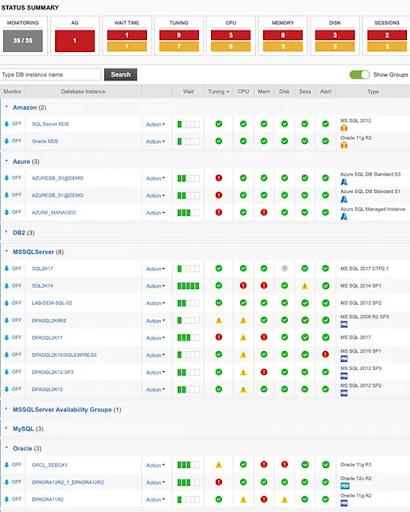The height and width of the screenshot is (512, 410).
Task: Click red Alert icon for DPASQL2K16\SQLEXPRESS row
Action: [x=325, y=354]
